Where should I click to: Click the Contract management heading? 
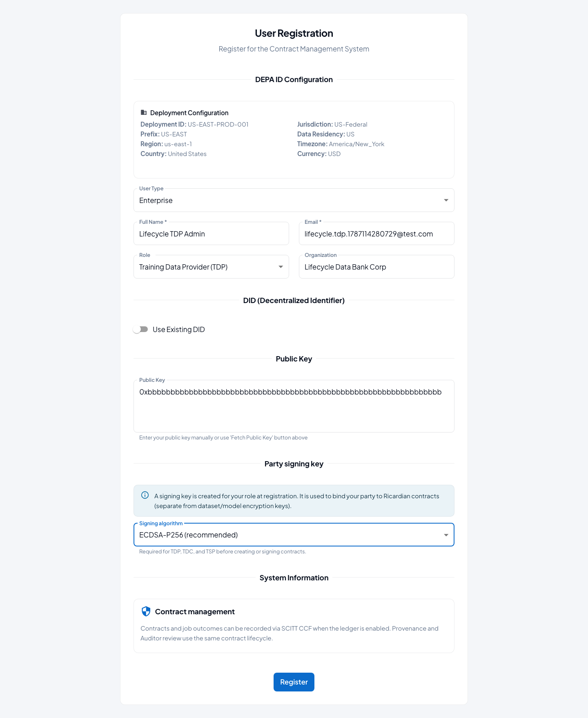195,611
